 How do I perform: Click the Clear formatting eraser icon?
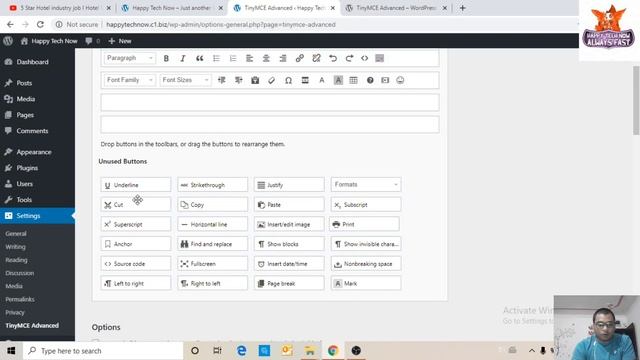tap(272, 80)
